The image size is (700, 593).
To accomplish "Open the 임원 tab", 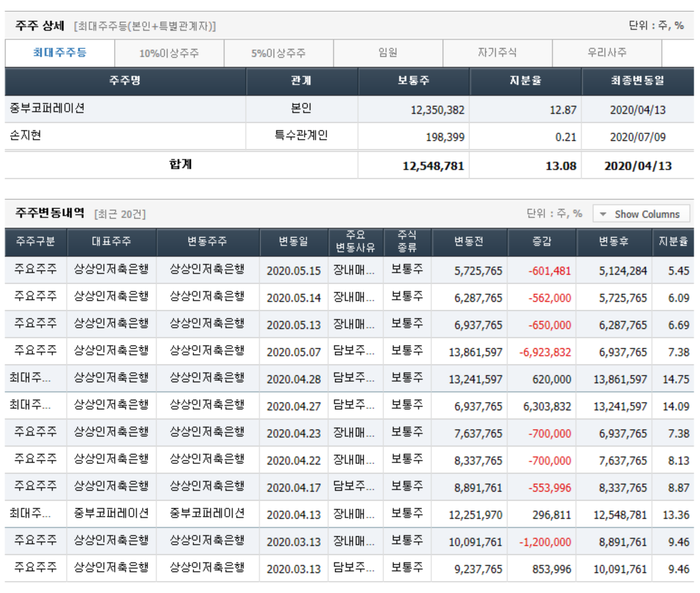I will [x=388, y=53].
